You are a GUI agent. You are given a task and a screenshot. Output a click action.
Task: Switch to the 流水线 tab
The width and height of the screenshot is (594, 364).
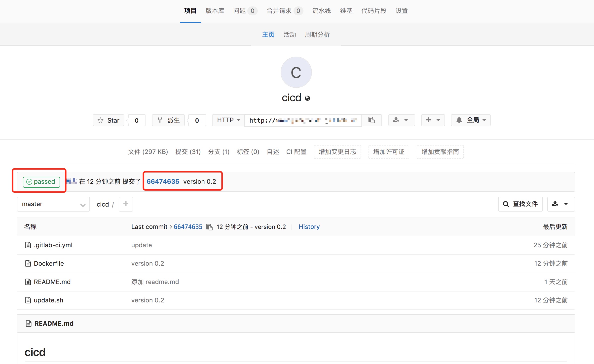pos(321,11)
